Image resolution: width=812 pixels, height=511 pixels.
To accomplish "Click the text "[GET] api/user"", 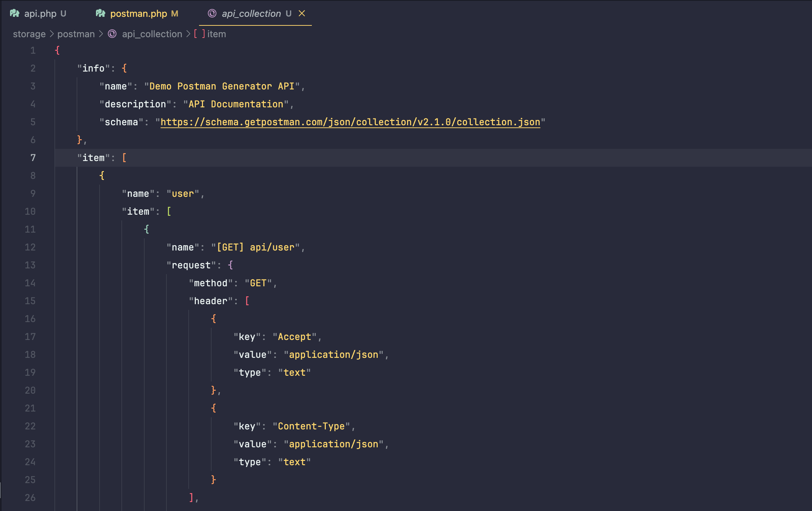I will (255, 247).
